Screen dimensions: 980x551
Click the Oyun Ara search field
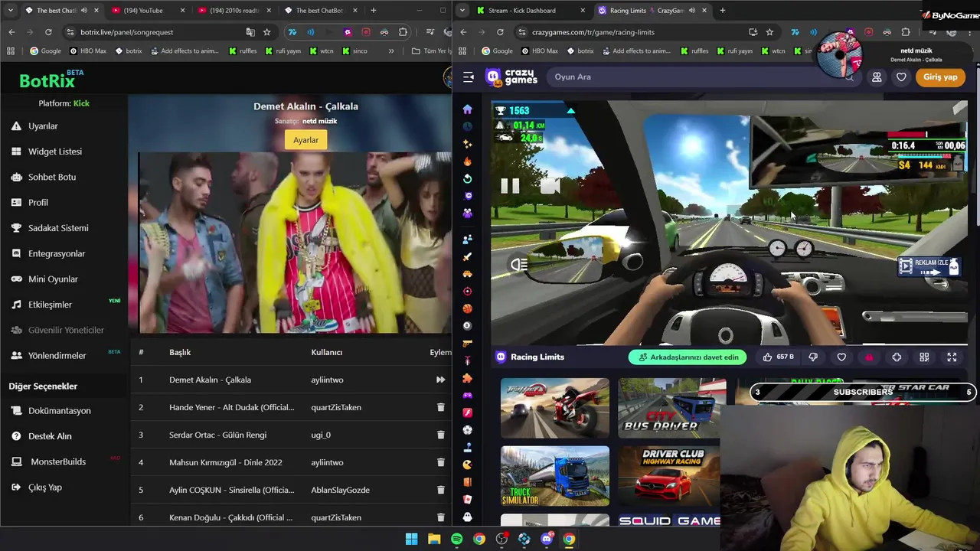click(x=702, y=77)
